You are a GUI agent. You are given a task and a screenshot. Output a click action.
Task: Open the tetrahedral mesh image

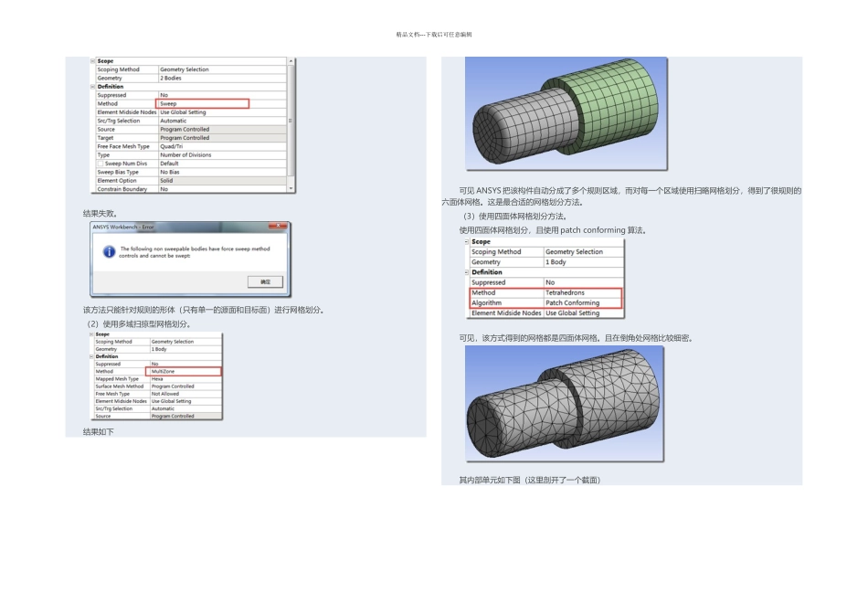565,404
